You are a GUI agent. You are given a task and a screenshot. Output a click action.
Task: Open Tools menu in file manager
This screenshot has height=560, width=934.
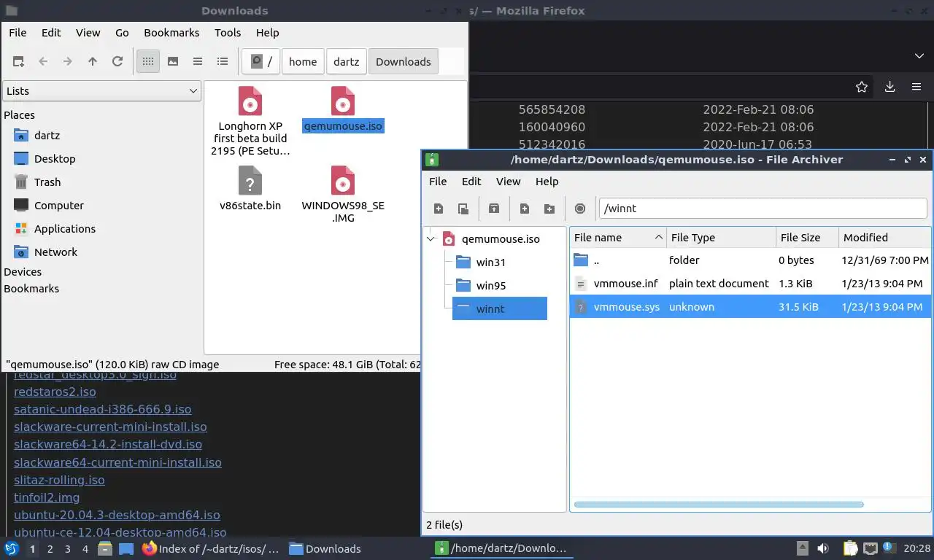pos(228,33)
